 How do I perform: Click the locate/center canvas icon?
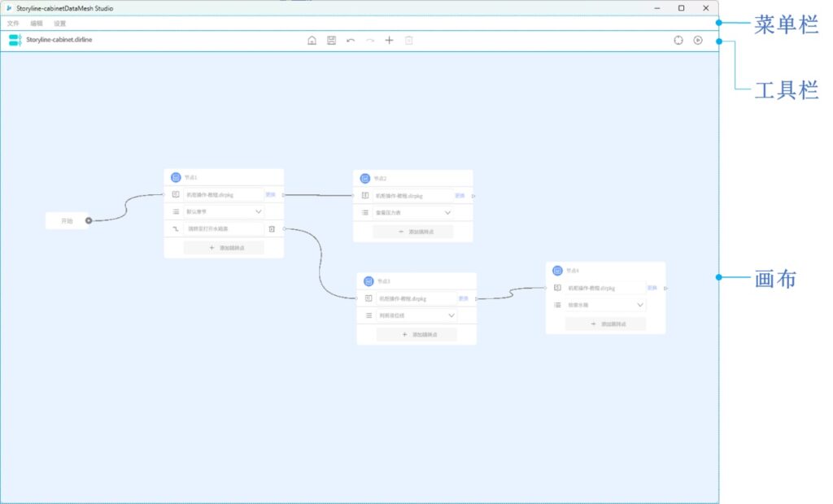[678, 40]
